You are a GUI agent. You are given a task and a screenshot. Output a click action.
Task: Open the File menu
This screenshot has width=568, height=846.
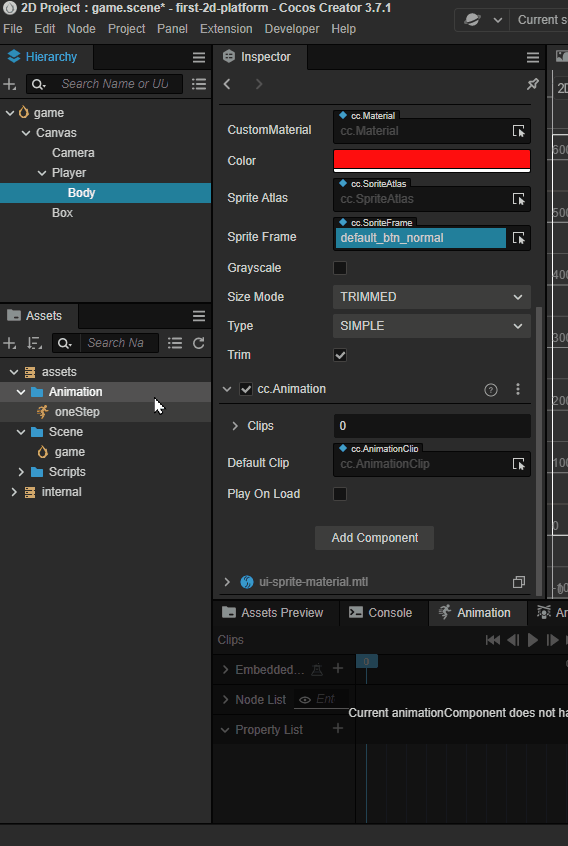pos(12,29)
